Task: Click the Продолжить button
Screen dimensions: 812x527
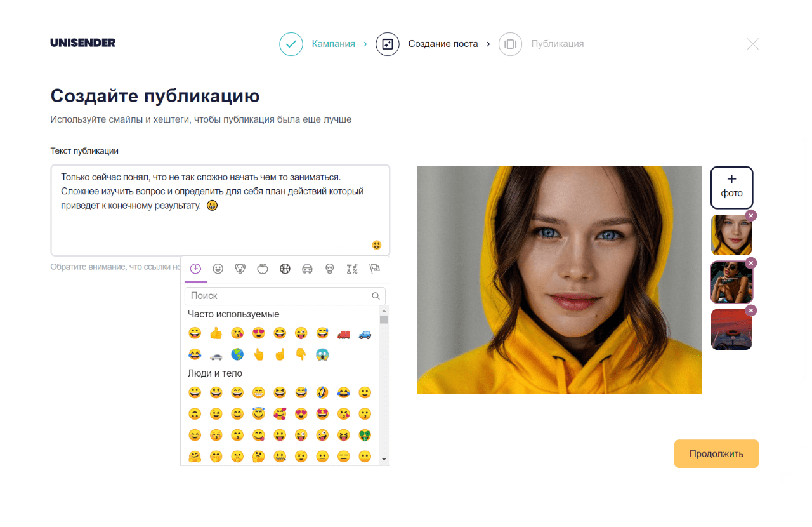Action: pyautogui.click(x=716, y=454)
